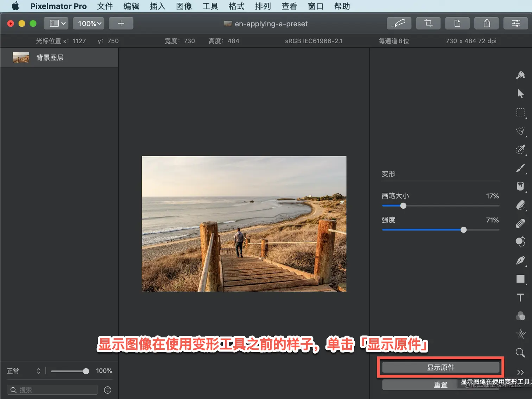Click the Crop toolbar button
Viewport: 532px width, 399px height.
(428, 23)
